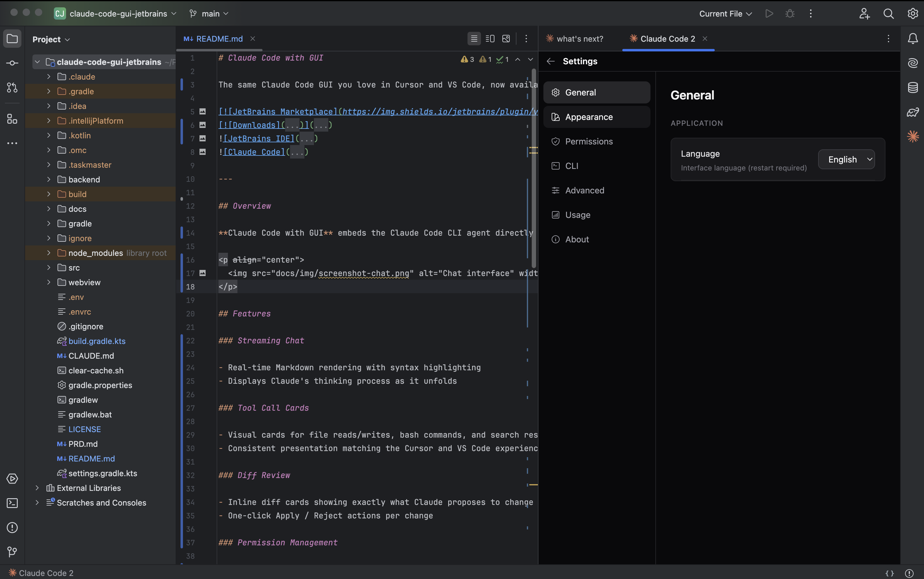This screenshot has height=579, width=924.
Task: Open the Services run tool window
Action: tap(12, 479)
